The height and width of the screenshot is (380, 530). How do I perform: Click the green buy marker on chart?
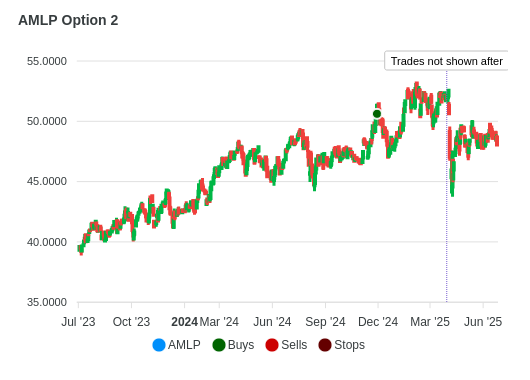tap(377, 114)
